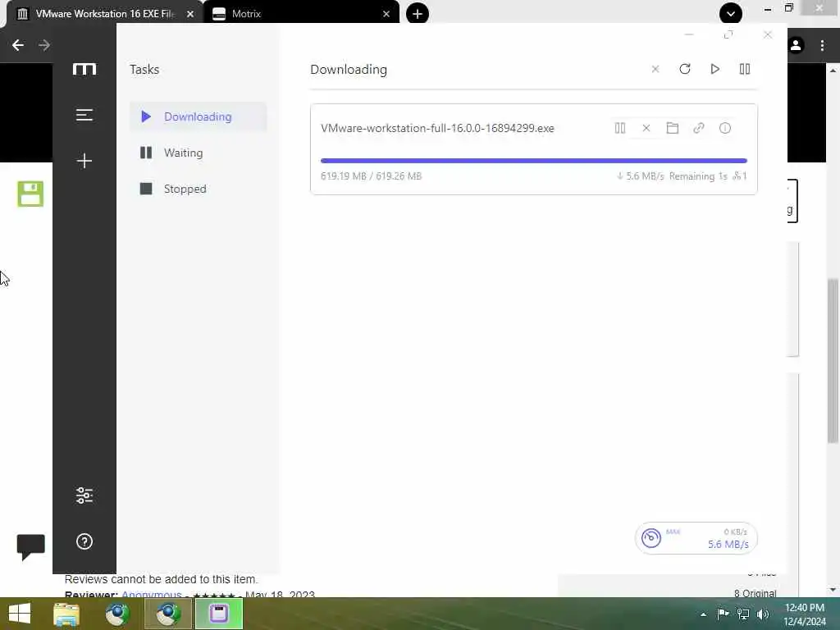The image size is (840, 630).
Task: Open network icon in system tray
Action: click(743, 614)
